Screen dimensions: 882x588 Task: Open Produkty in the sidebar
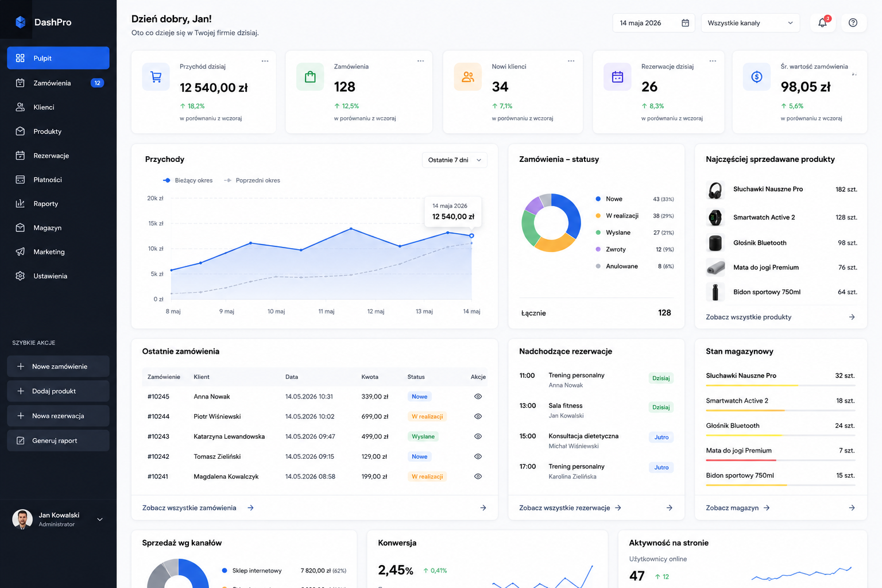(x=58, y=131)
